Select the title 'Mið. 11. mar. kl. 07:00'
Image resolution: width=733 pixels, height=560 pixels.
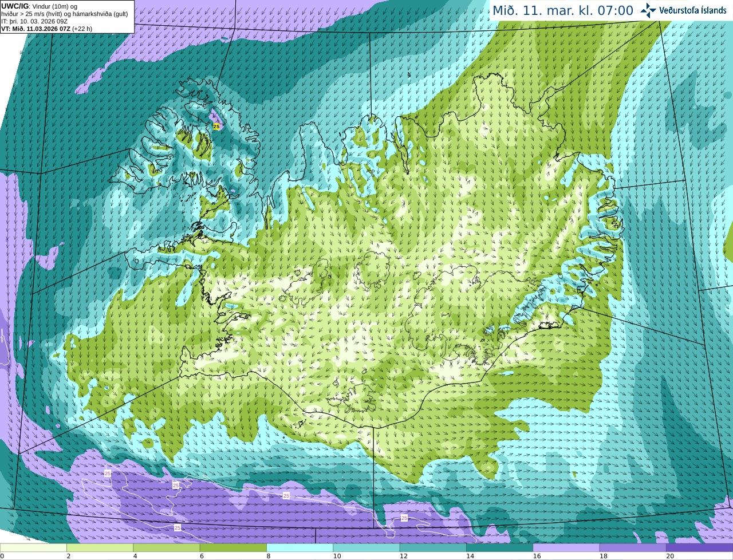[x=563, y=10]
